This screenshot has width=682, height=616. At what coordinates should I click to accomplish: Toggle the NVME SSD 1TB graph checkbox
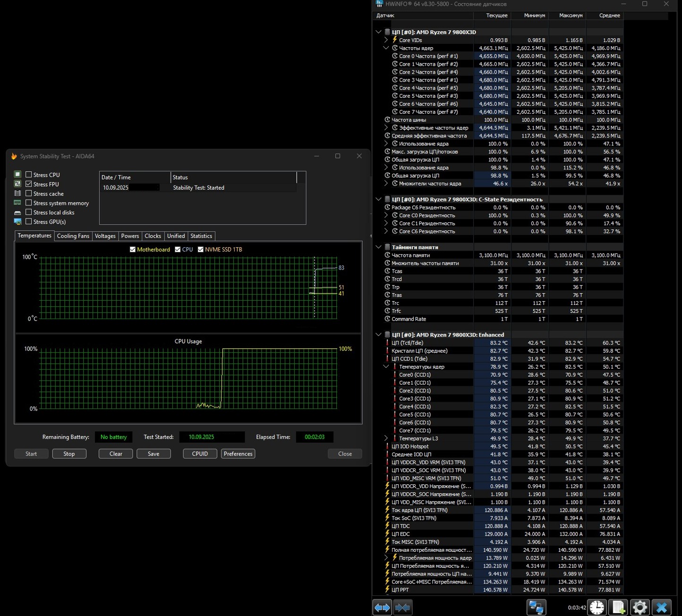[201, 249]
